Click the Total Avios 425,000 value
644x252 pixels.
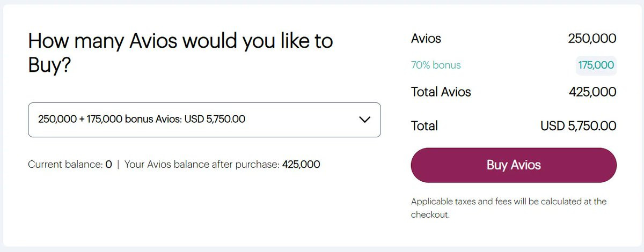592,92
